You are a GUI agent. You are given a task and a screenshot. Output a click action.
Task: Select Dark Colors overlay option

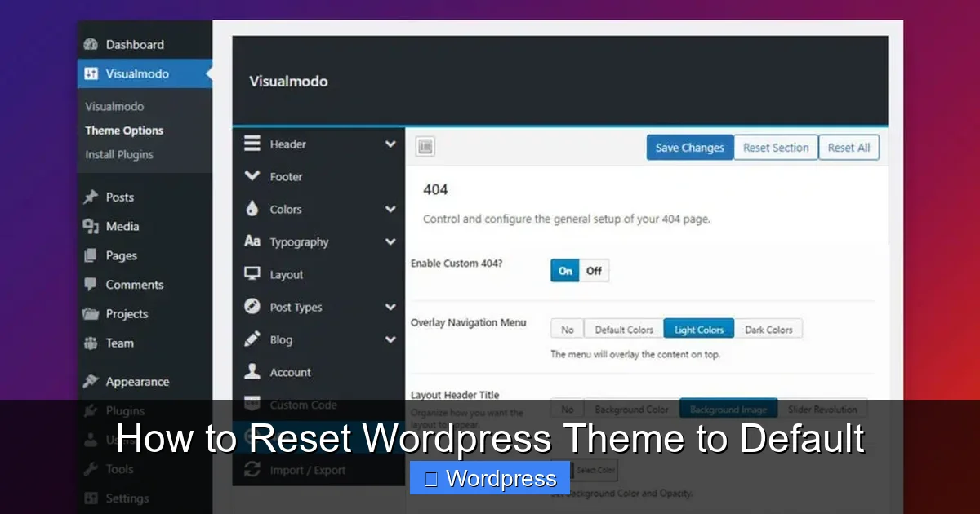768,330
